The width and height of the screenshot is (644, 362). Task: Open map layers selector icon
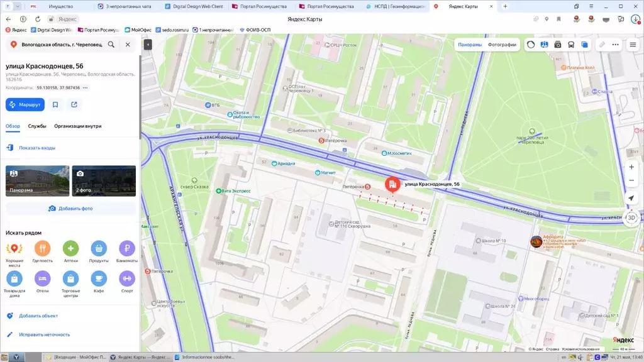tap(584, 45)
